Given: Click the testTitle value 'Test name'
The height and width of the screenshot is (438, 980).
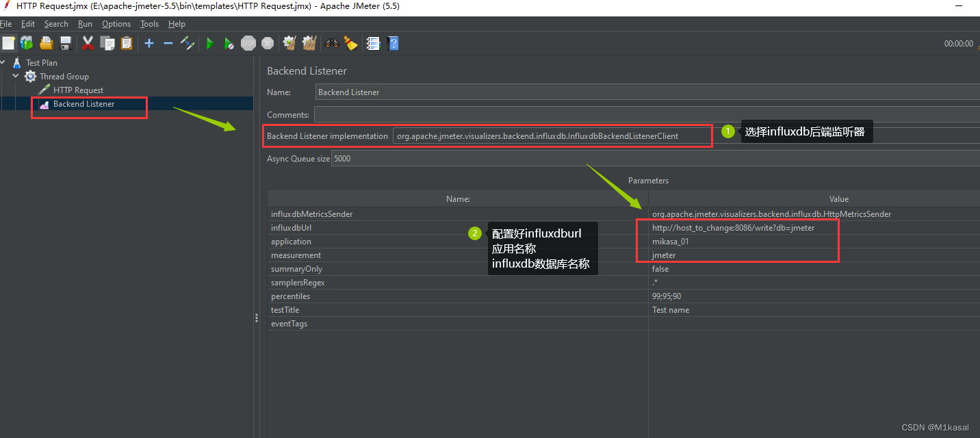Looking at the screenshot, I should tap(814, 310).
